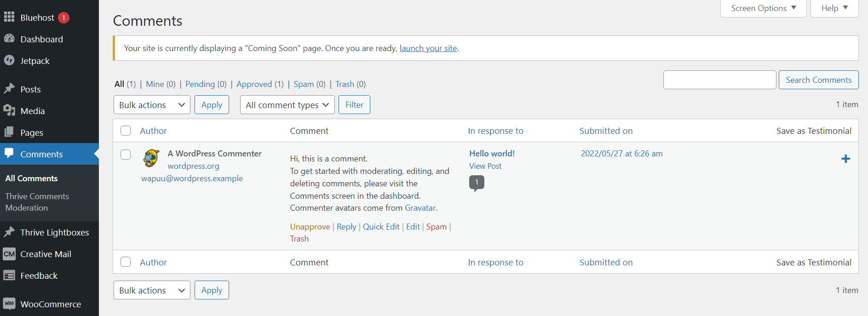The width and height of the screenshot is (868, 316).
Task: Click the Edit comment link
Action: coord(413,227)
